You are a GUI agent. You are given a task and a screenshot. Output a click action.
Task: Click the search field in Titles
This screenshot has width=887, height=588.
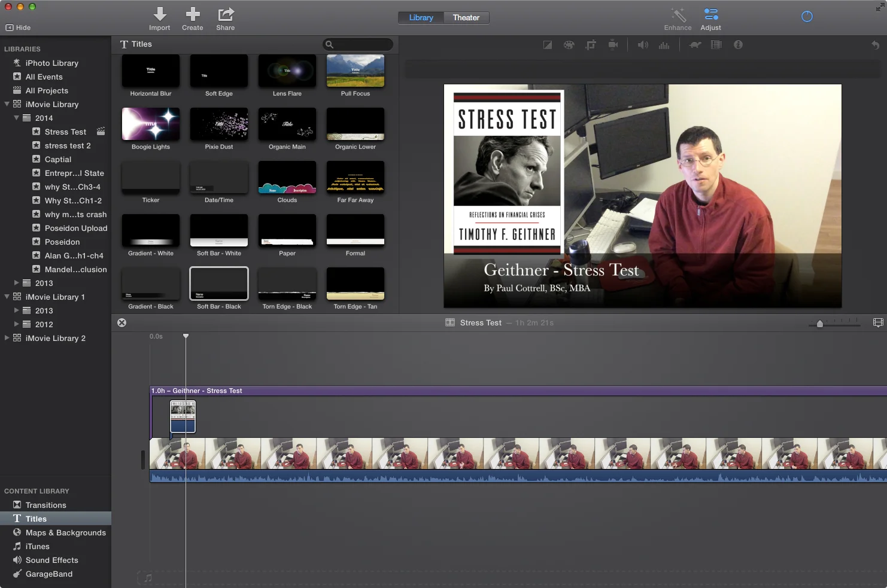(x=358, y=44)
